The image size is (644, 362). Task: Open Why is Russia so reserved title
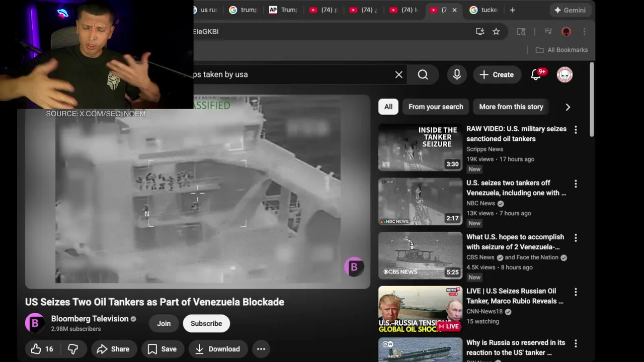click(x=516, y=347)
